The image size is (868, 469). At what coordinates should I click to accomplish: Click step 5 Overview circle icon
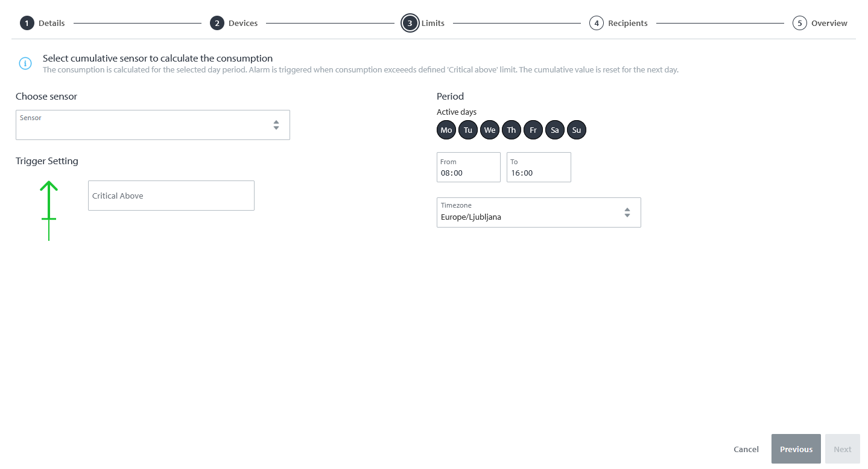click(799, 23)
